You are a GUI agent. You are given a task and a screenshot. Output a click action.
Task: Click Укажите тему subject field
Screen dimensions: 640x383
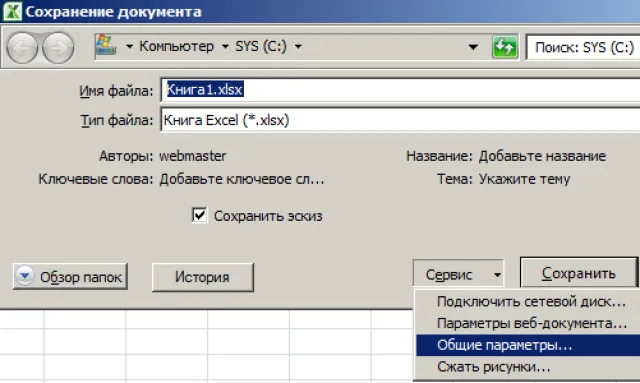pos(524,179)
